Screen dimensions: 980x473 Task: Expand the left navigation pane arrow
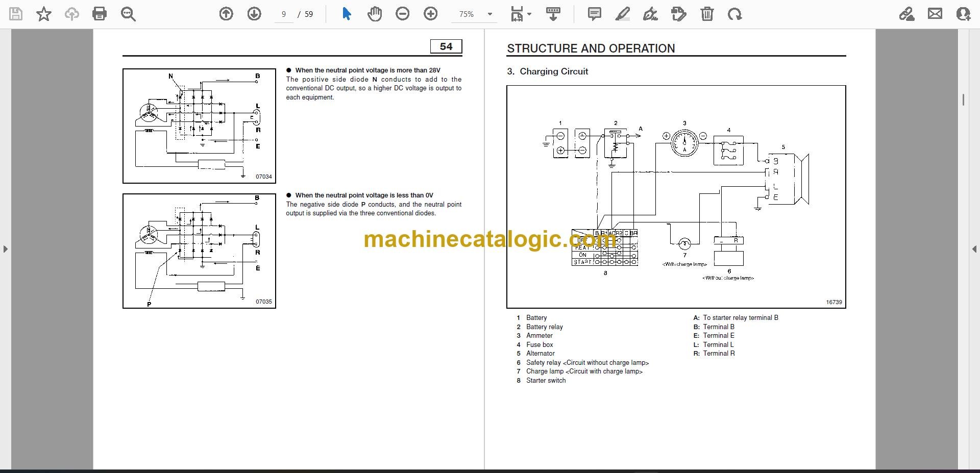coord(5,249)
